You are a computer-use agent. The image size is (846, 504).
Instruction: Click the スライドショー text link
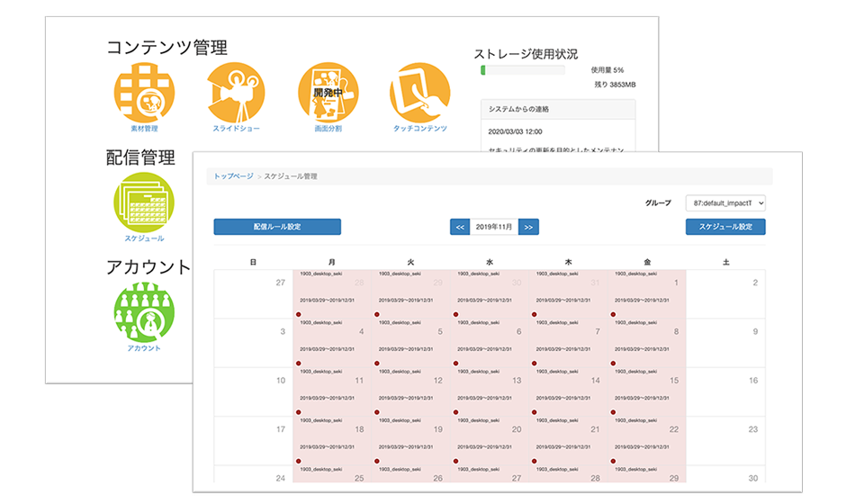[236, 129]
